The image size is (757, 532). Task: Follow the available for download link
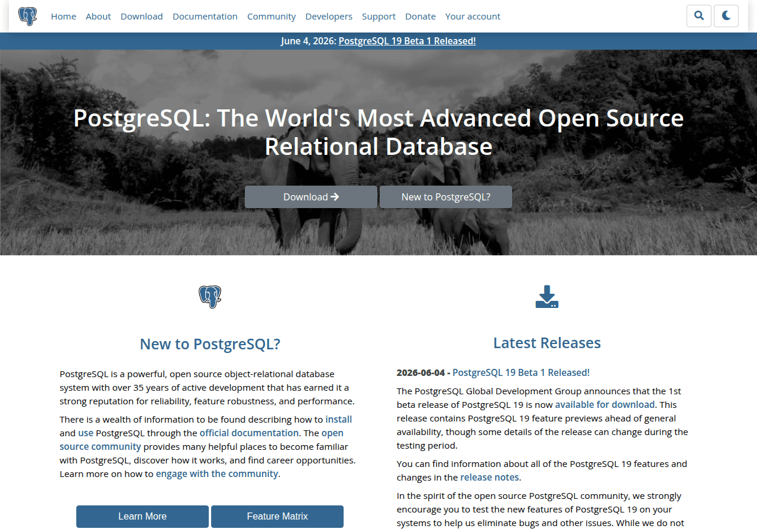click(605, 405)
